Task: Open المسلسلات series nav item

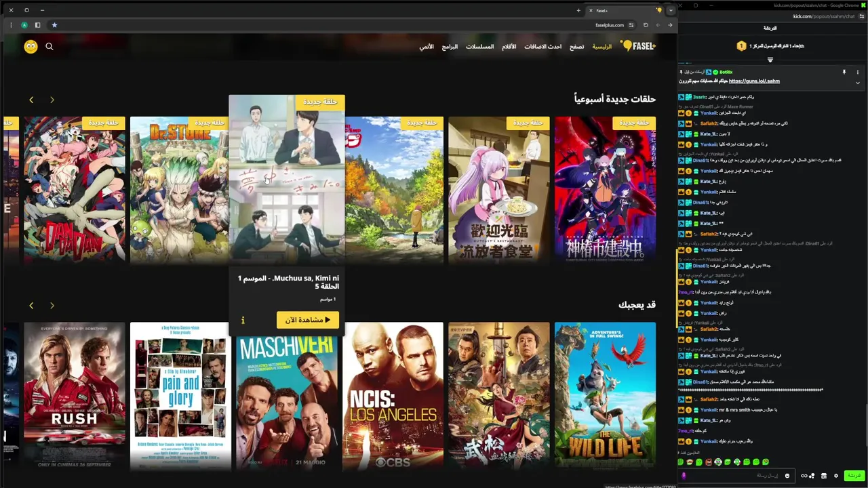Action: [479, 47]
